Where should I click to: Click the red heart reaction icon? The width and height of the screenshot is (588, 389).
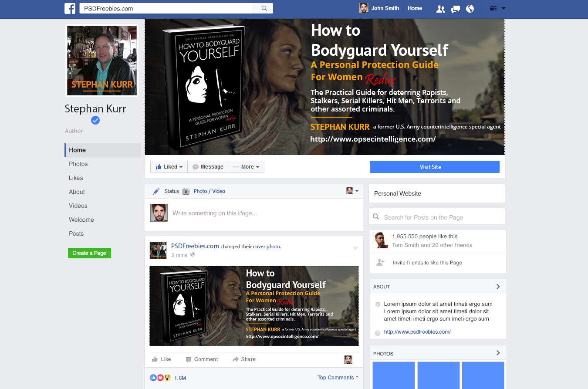point(160,378)
